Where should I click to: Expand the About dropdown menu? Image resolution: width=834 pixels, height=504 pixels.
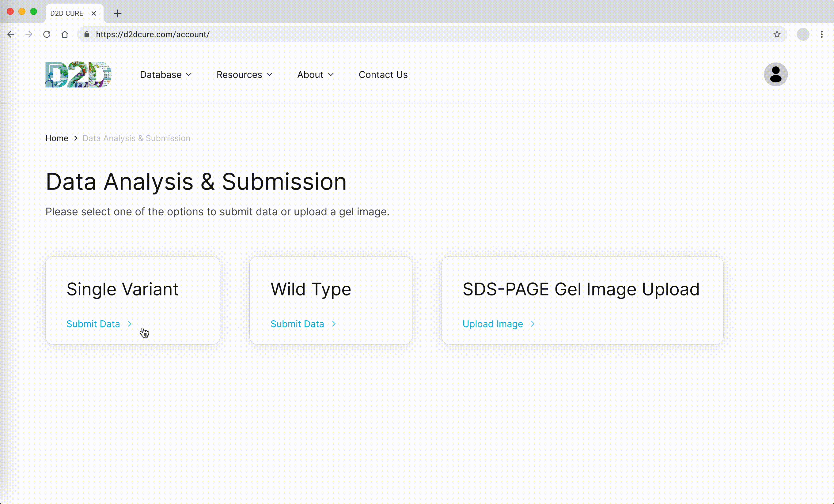(315, 74)
